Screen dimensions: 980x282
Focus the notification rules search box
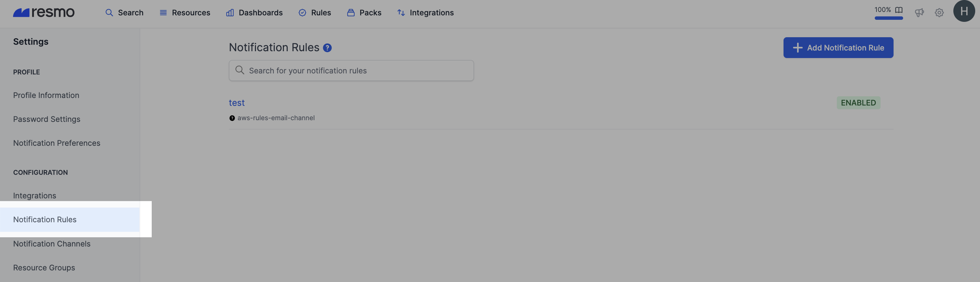click(351, 70)
